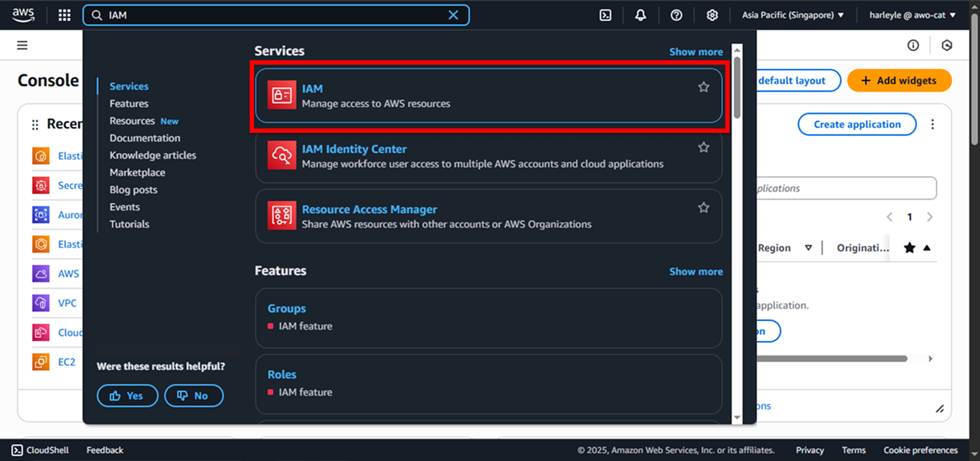The height and width of the screenshot is (461, 980).
Task: Open Cookie preferences in the footer
Action: [920, 450]
